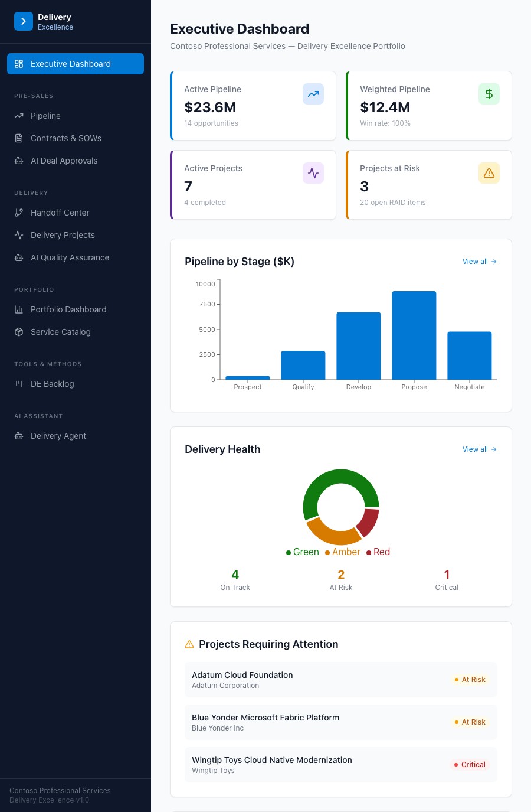
Task: Open the Delivery Agent assistant
Action: [76, 436]
